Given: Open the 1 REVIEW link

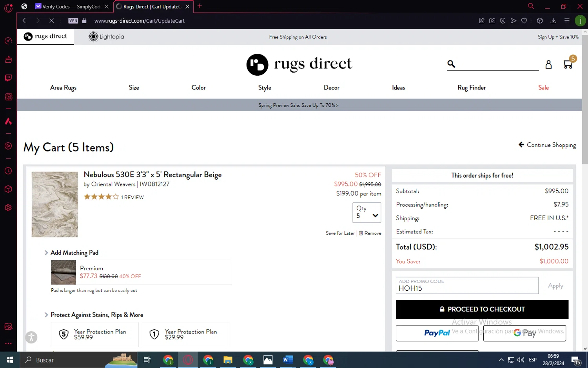Looking at the screenshot, I should [x=132, y=197].
